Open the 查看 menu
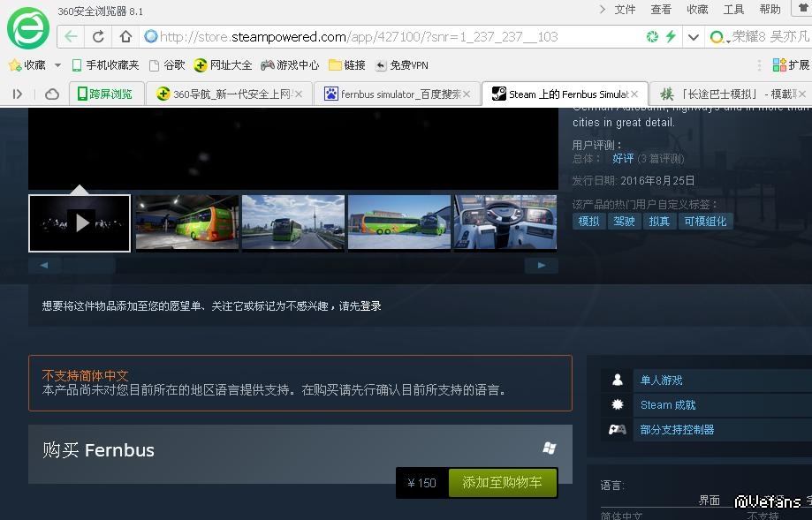 click(661, 10)
